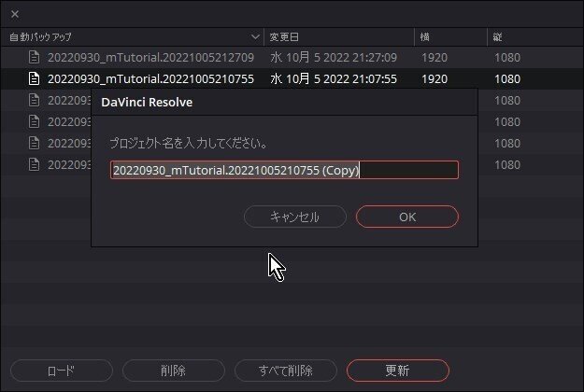Click the project name input field
Viewport: 584px width, 392px height.
(284, 170)
